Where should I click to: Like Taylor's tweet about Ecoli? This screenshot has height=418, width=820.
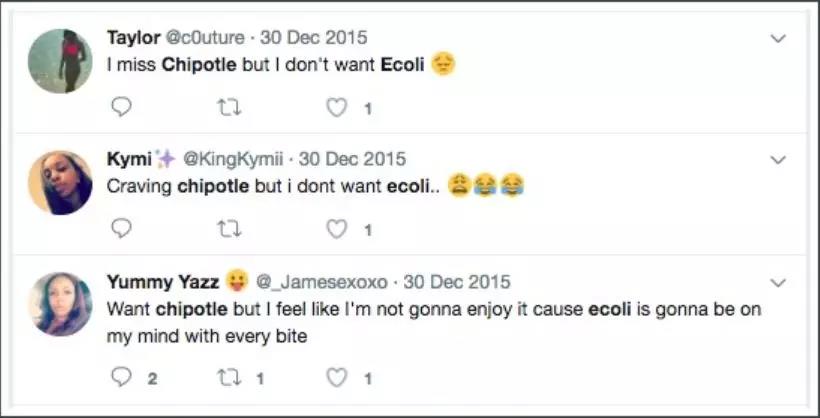[x=337, y=107]
